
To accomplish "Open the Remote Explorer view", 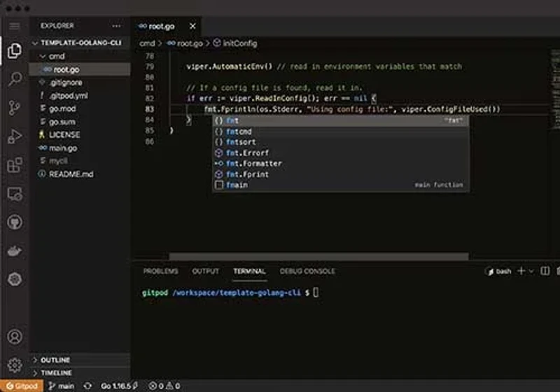I will pos(15,194).
